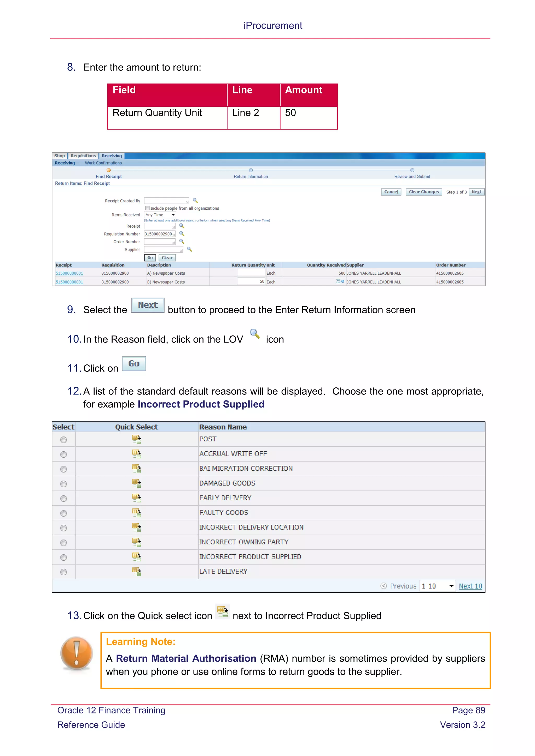Click the Learning Note exclamation icon
The width and height of the screenshot is (535, 756).
point(77,654)
